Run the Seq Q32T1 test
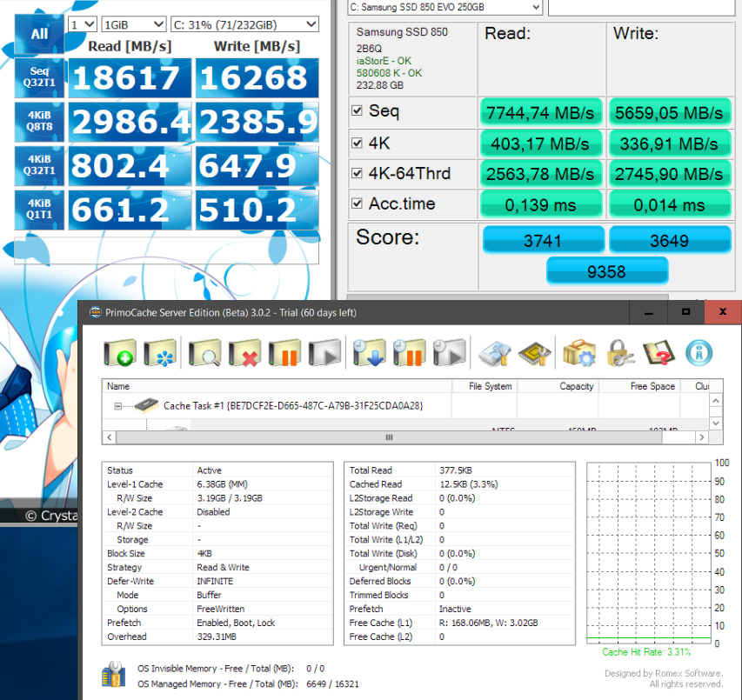This screenshot has height=700, width=742. pos(39,77)
